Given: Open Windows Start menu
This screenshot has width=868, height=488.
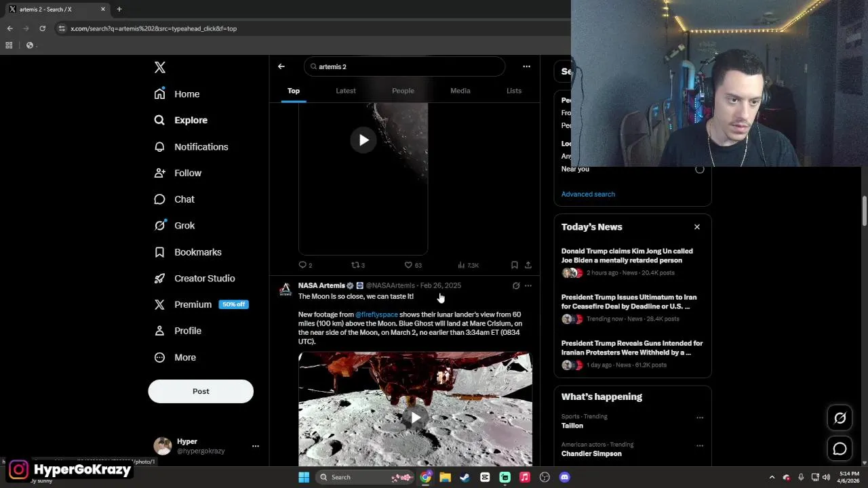Looking at the screenshot, I should (x=304, y=477).
